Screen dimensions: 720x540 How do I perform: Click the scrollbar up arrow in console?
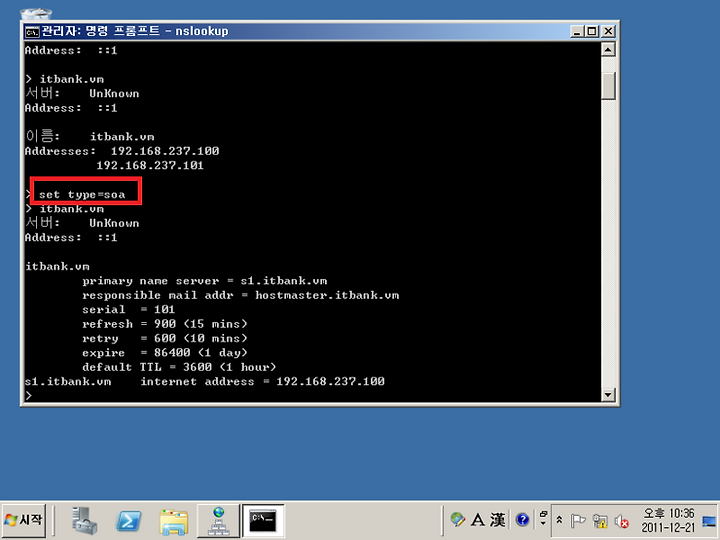click(608, 49)
